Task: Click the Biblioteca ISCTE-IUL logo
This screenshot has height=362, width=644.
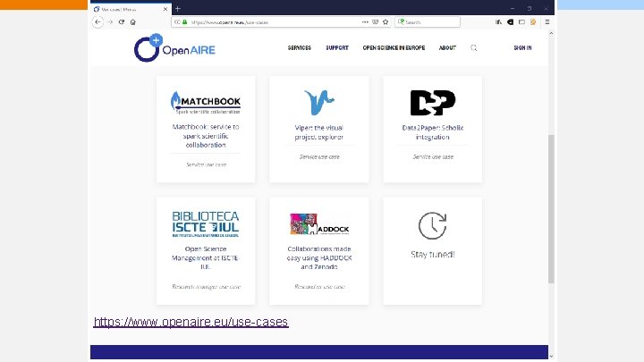Action: tap(206, 224)
